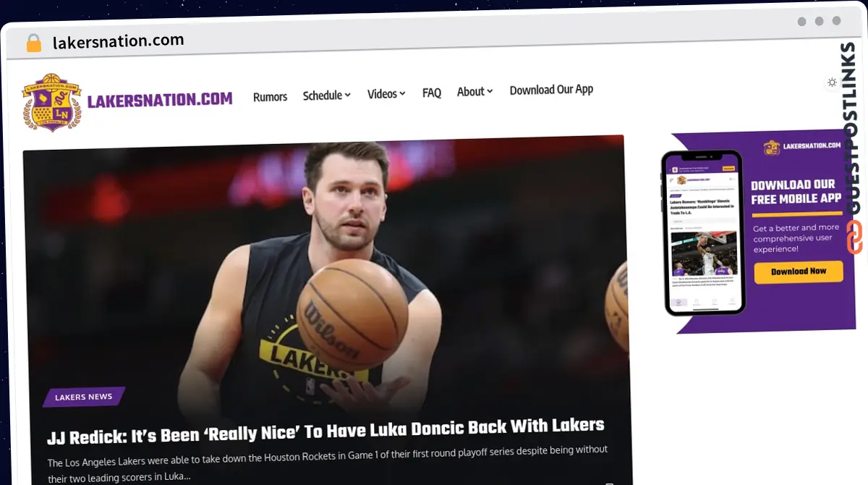Open the Rumors menu item

click(x=270, y=96)
